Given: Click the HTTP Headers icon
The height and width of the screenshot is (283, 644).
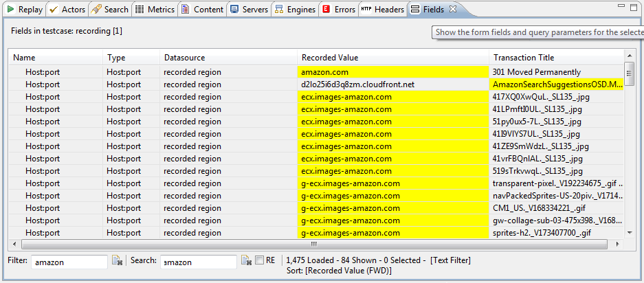Looking at the screenshot, I should 366,10.
